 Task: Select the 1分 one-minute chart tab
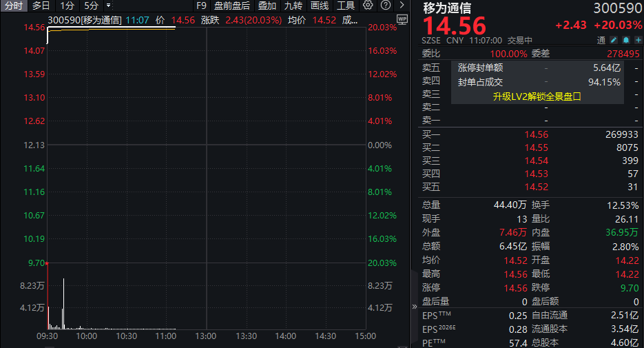coord(67,6)
